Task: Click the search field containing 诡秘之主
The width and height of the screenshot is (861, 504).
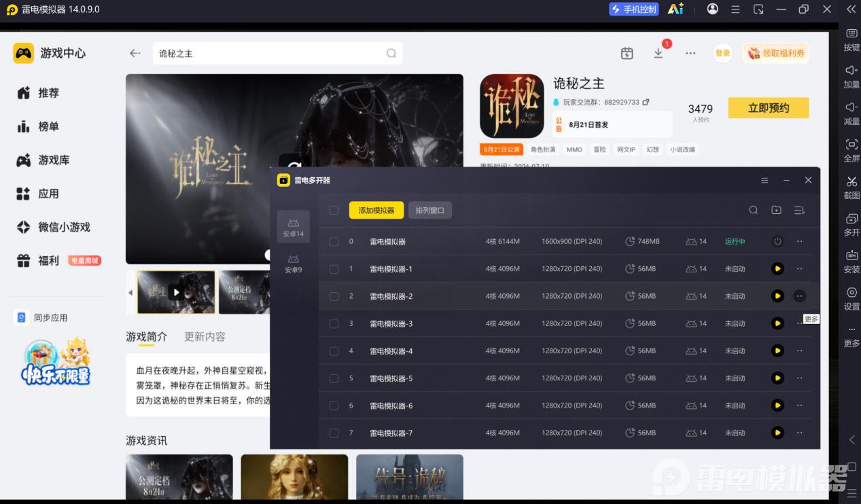Action: [x=277, y=53]
